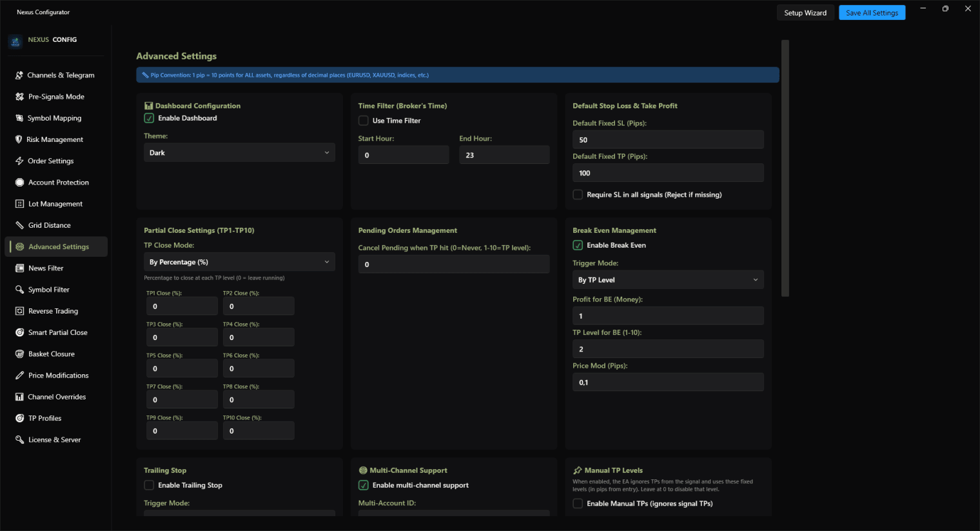This screenshot has height=531, width=980.
Task: Click the TP7 Close percentage field
Action: 182,399
